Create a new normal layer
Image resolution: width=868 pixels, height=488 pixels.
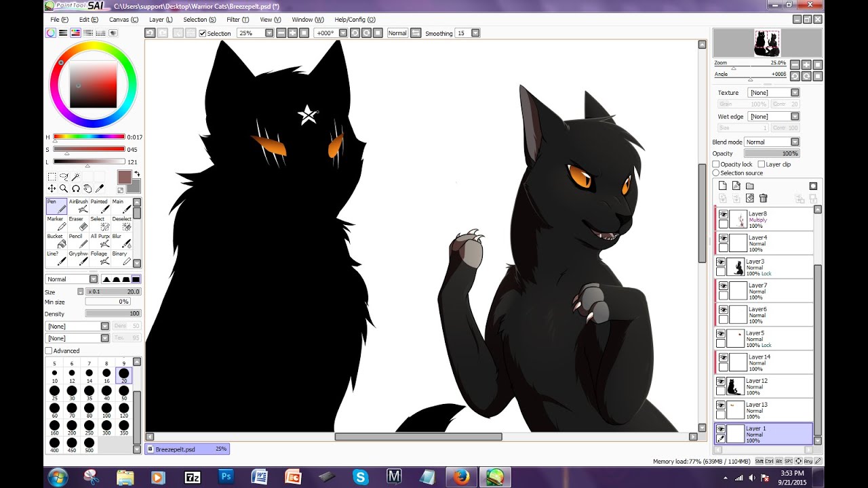[x=723, y=186]
